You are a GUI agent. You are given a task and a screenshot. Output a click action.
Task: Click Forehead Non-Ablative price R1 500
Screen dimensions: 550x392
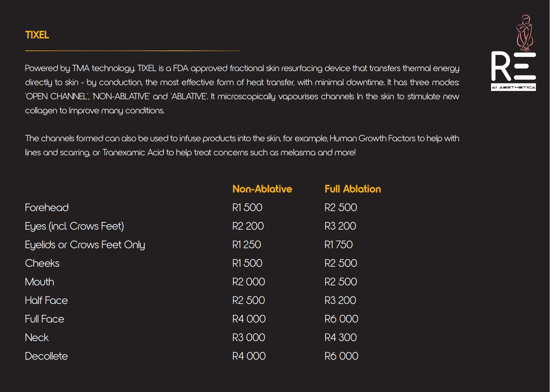click(x=247, y=208)
